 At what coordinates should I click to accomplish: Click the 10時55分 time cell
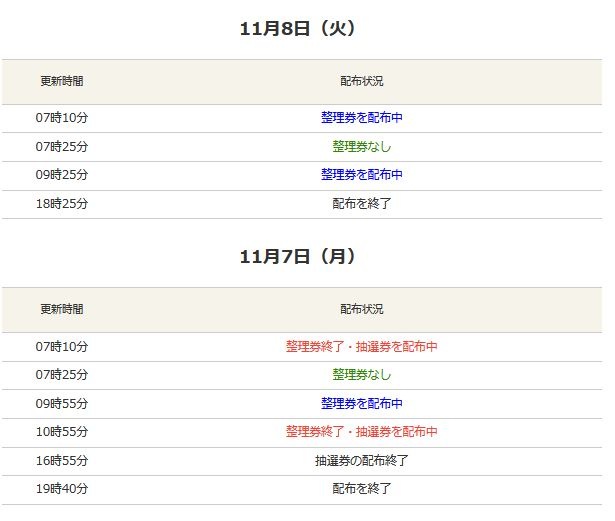point(62,432)
